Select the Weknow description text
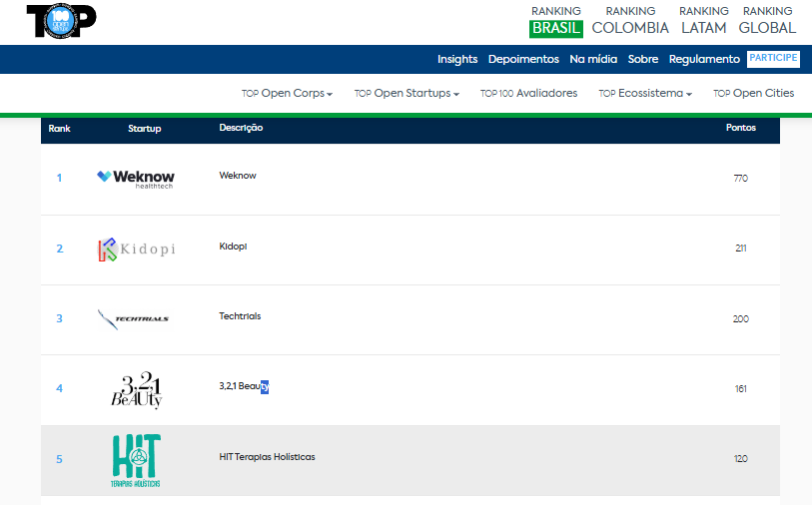The width and height of the screenshot is (812, 505). click(x=238, y=176)
